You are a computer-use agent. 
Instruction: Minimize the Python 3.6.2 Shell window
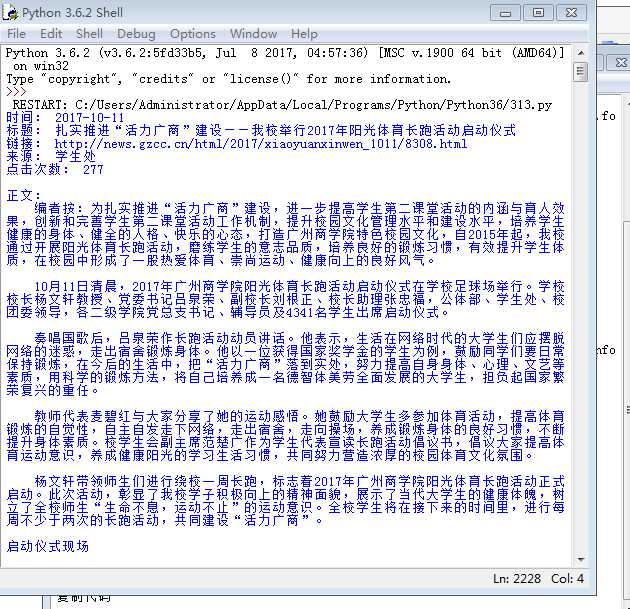505,13
